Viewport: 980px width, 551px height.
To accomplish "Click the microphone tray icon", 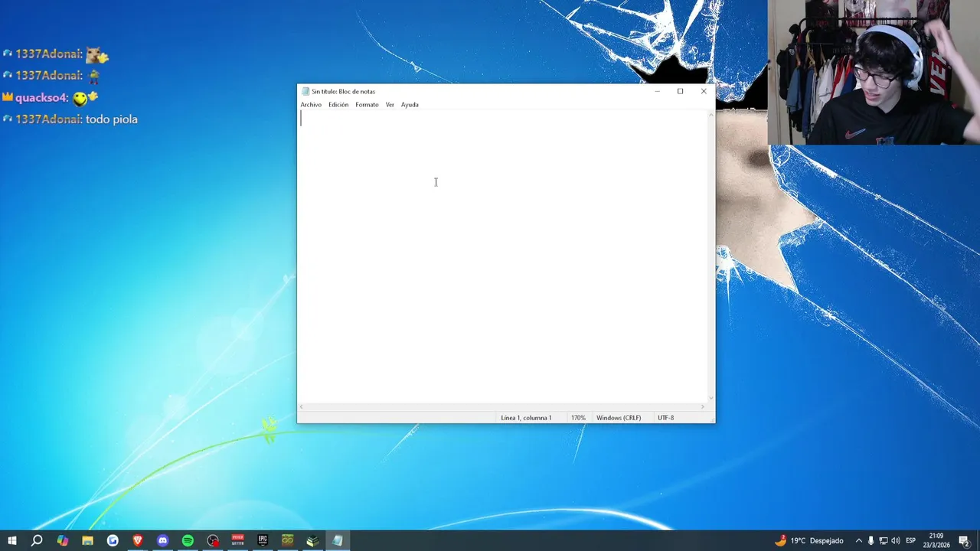I will pos(871,541).
